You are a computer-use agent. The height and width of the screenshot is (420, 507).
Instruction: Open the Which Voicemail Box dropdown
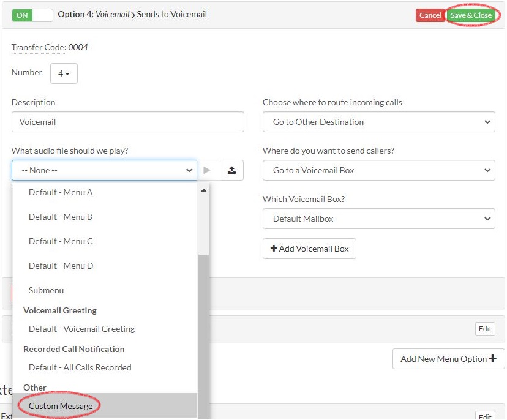378,219
